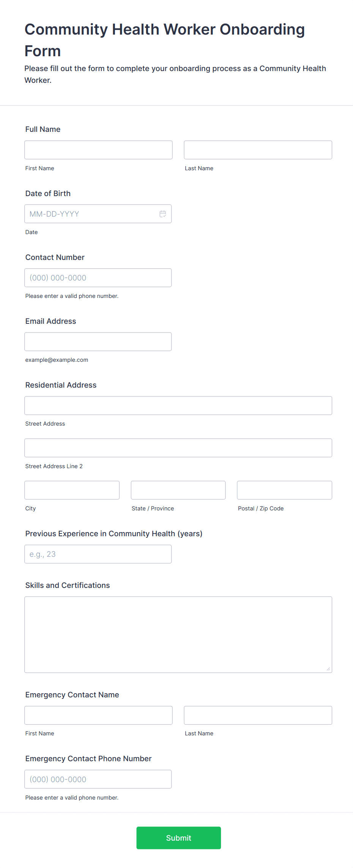Focus the Emergency Contact Phone Number field

98,779
